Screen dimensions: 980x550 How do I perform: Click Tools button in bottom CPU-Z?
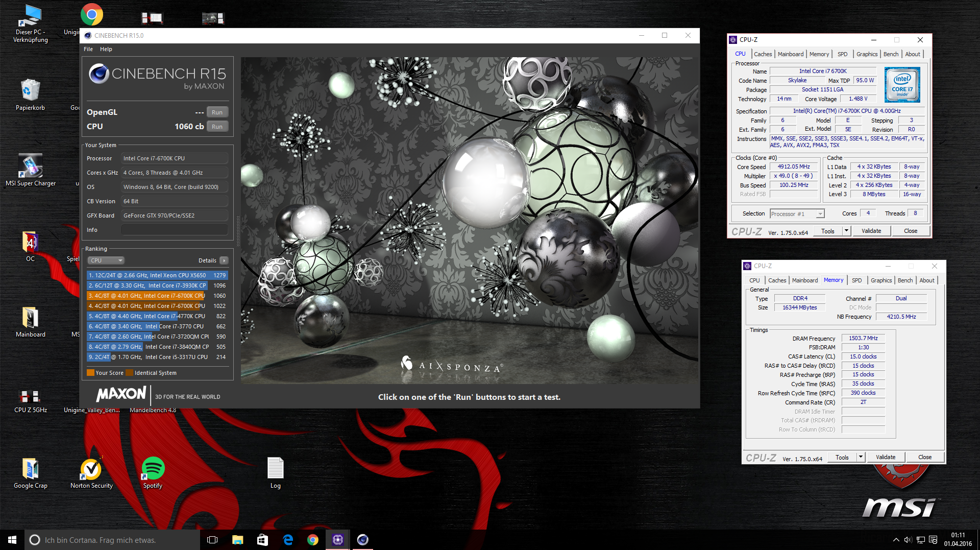(x=842, y=458)
